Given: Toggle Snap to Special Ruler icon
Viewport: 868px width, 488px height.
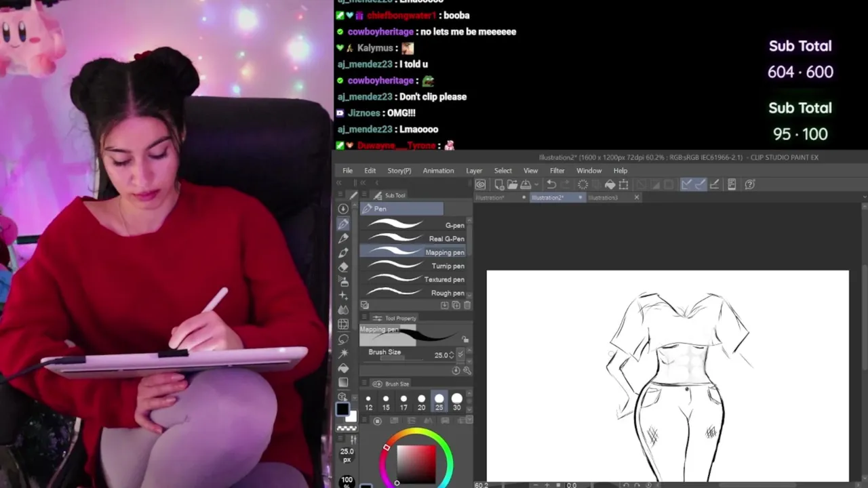Looking at the screenshot, I should (700, 184).
